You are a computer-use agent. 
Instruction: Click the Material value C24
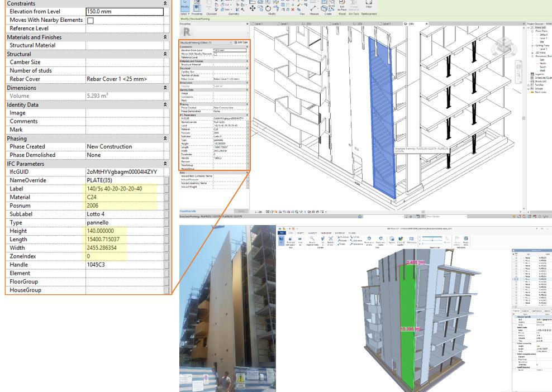click(x=92, y=198)
